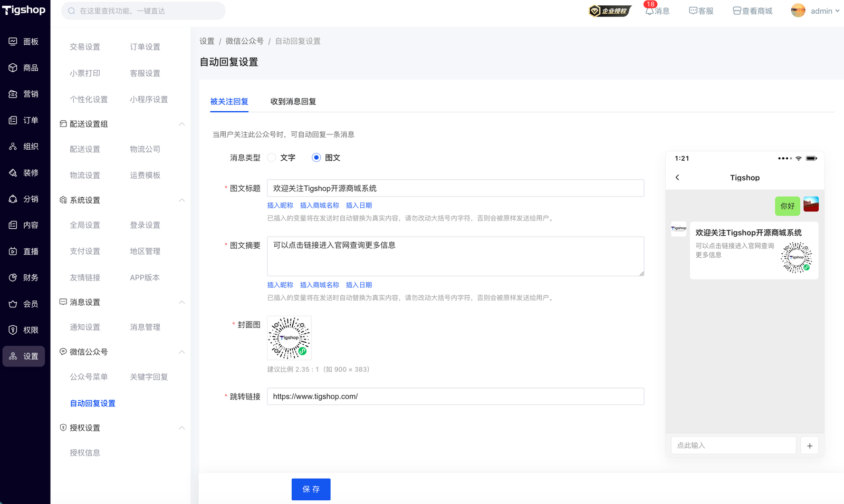This screenshot has width=844, height=504.
Task: Collapse the 授权设置 section
Action: (x=181, y=428)
